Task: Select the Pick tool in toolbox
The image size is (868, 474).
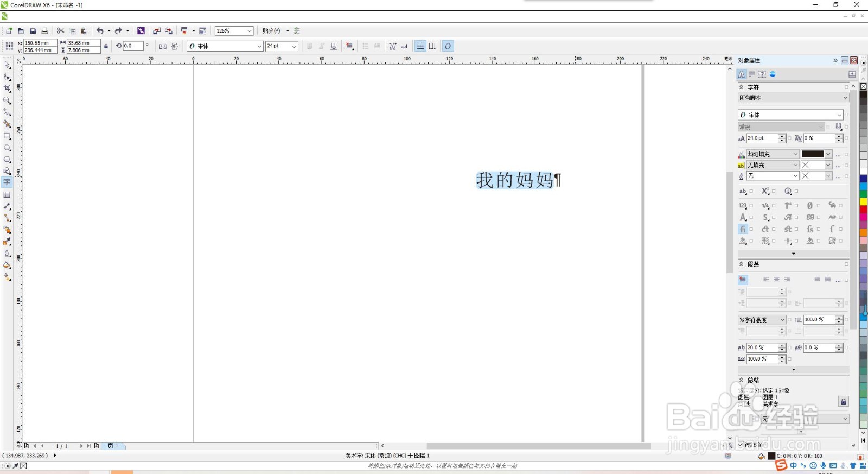Action: (x=7, y=65)
